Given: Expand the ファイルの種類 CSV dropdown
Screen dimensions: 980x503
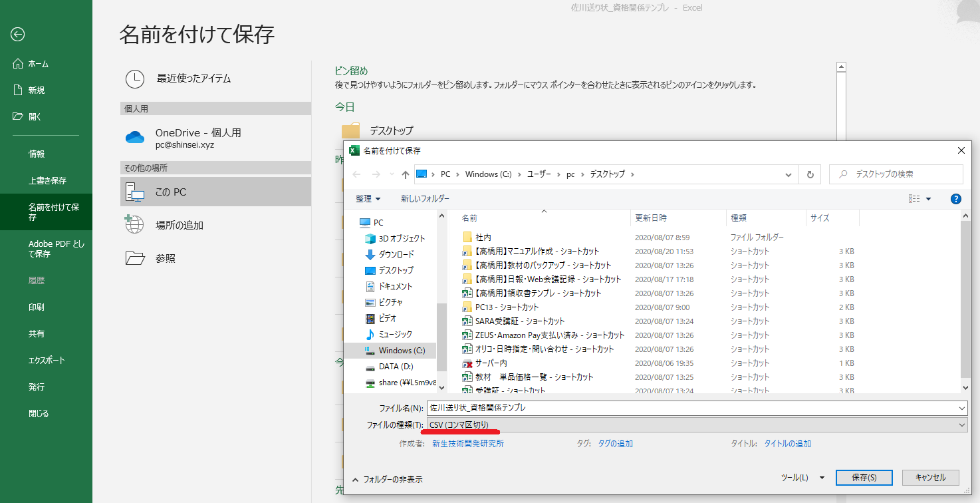Looking at the screenshot, I should [962, 425].
